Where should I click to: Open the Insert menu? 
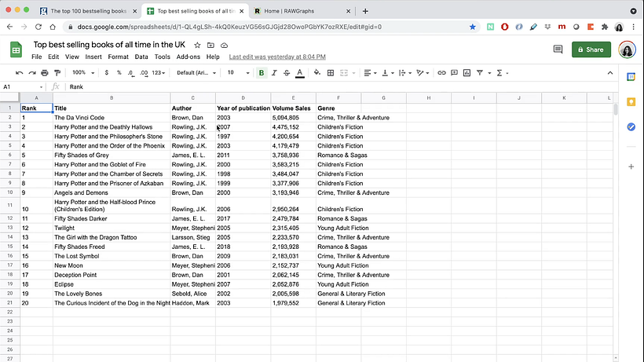click(93, 57)
